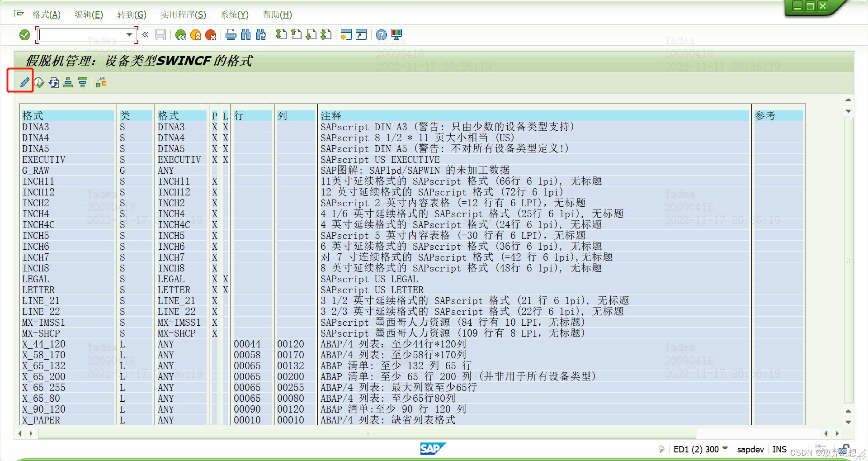Viewport: 868px width, 461px height.
Task: Toggle the INS insert mode indicator
Action: pyautogui.click(x=779, y=449)
